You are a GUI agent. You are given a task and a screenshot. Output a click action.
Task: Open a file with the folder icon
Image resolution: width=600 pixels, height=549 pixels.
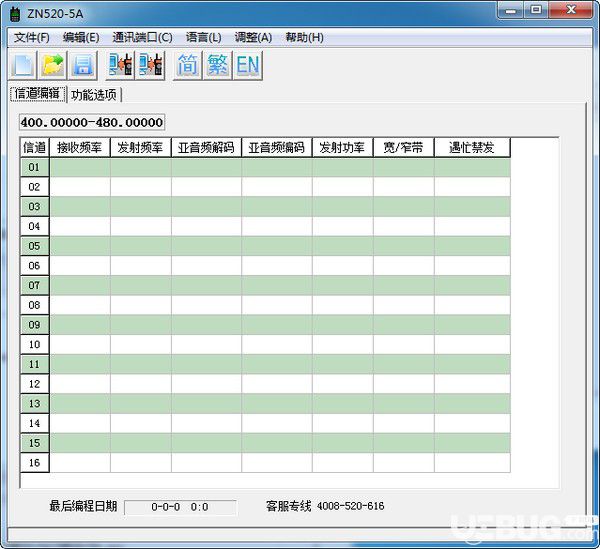click(x=53, y=65)
